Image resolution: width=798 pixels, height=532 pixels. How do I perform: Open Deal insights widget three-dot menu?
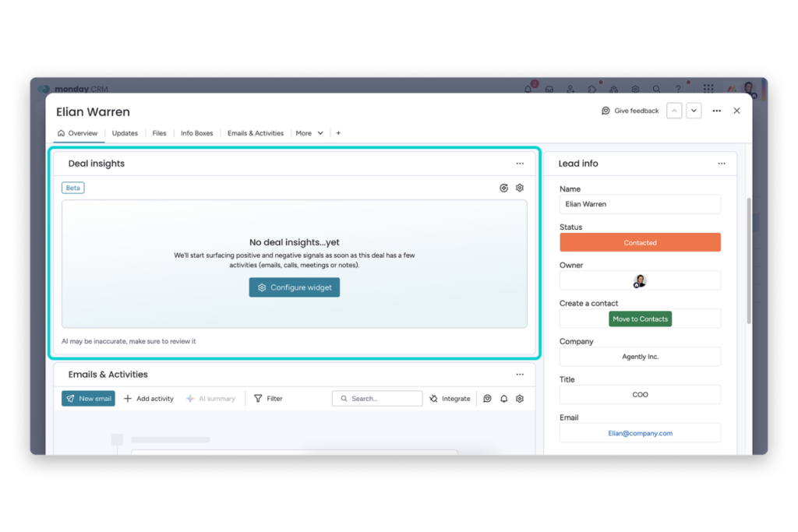(520, 164)
